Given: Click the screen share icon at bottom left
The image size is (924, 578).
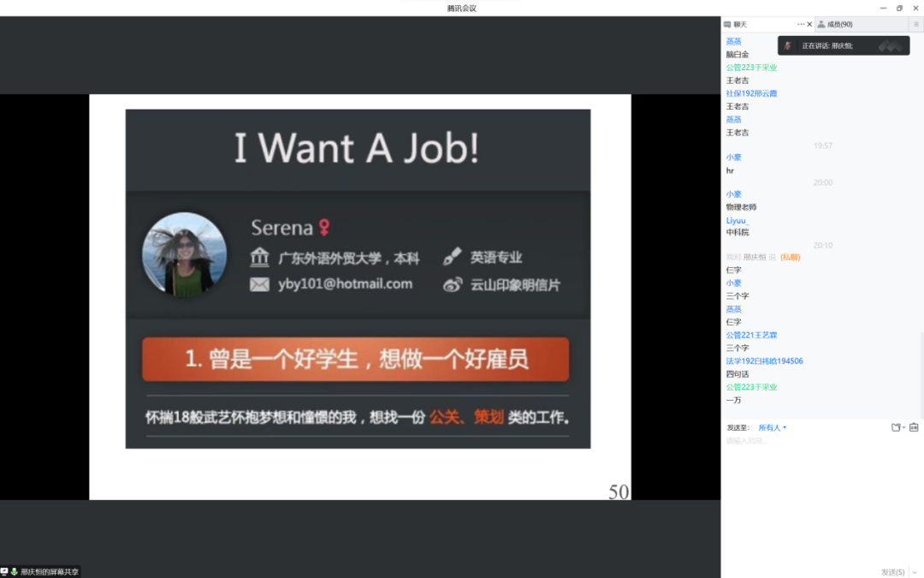Looking at the screenshot, I should click(4, 571).
